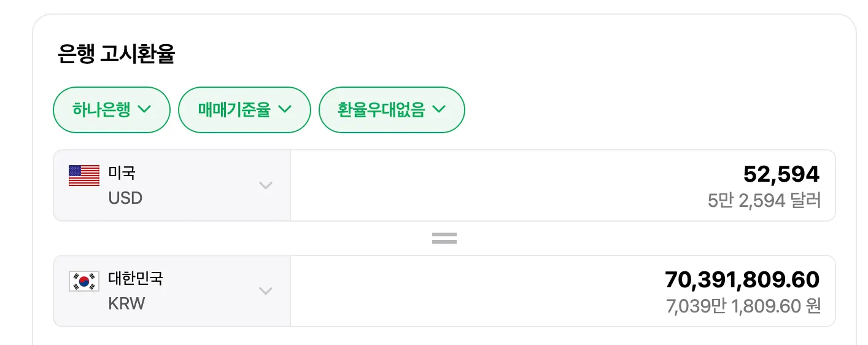Viewport: 868px width, 345px height.
Task: Open the 환율우대없음 preferential rate dropdown
Action: pos(391,110)
